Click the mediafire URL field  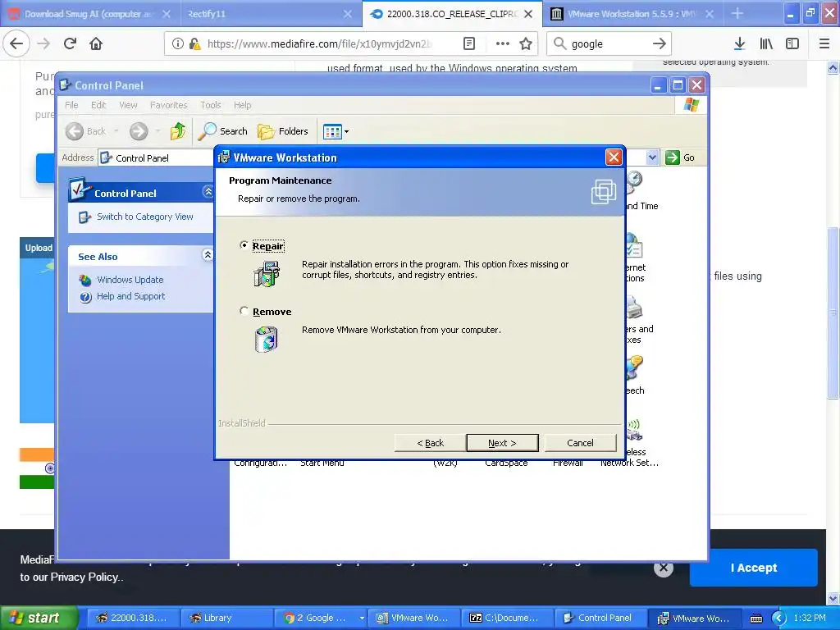coord(319,43)
